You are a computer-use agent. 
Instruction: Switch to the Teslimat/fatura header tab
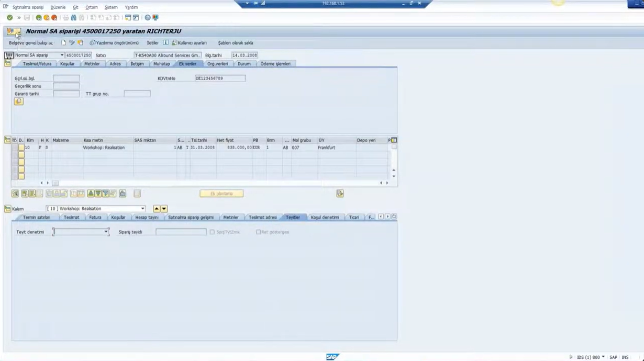coord(37,64)
